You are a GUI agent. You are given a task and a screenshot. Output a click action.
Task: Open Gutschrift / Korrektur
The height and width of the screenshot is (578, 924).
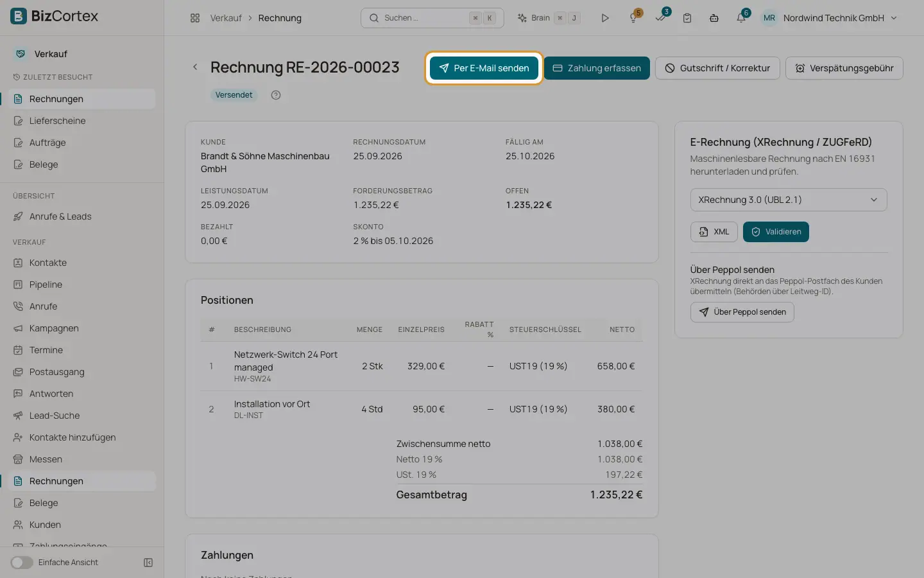tap(717, 68)
